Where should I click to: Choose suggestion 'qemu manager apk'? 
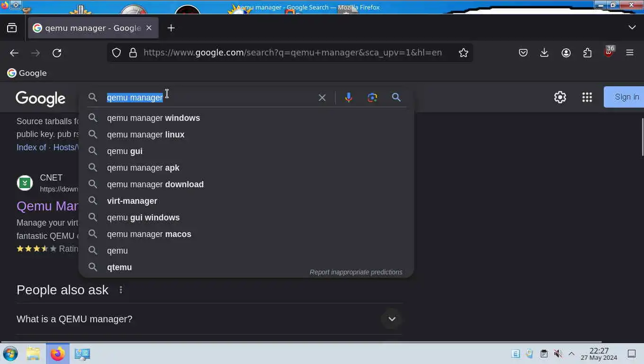click(246, 168)
